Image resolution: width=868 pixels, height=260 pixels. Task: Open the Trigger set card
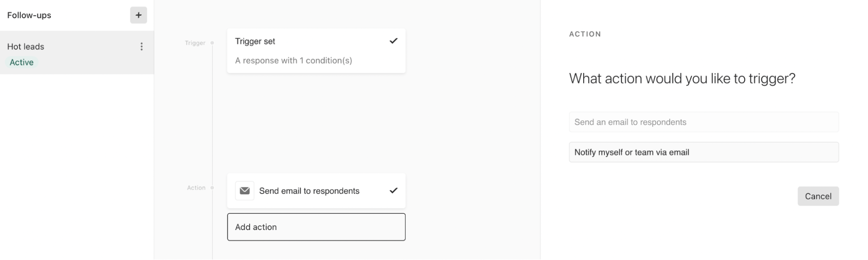(x=316, y=51)
